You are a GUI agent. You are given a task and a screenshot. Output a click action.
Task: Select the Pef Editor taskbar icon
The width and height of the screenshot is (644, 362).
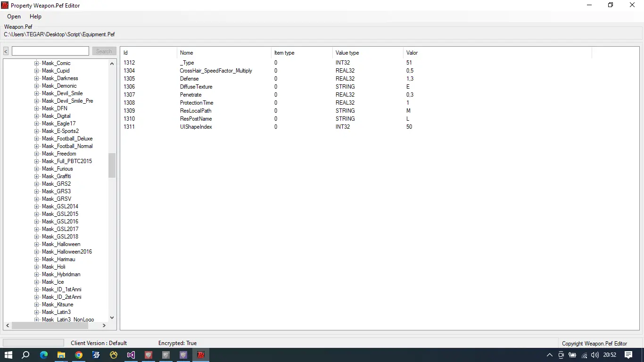[201, 355]
